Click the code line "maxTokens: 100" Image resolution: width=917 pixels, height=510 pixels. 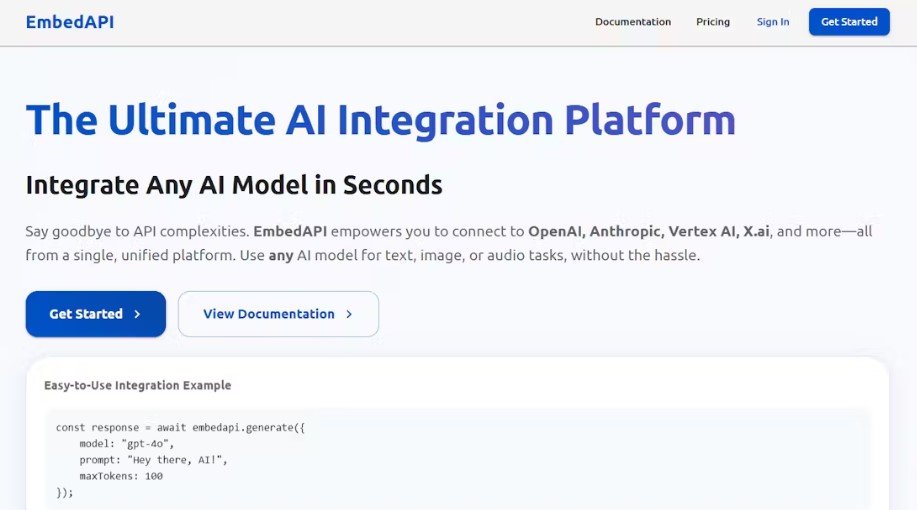pos(121,476)
